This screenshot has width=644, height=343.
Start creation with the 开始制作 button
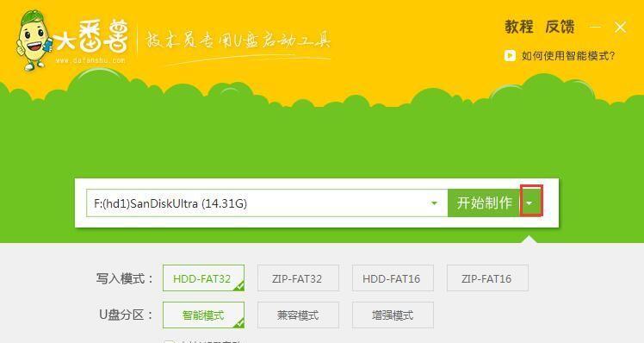(x=484, y=203)
